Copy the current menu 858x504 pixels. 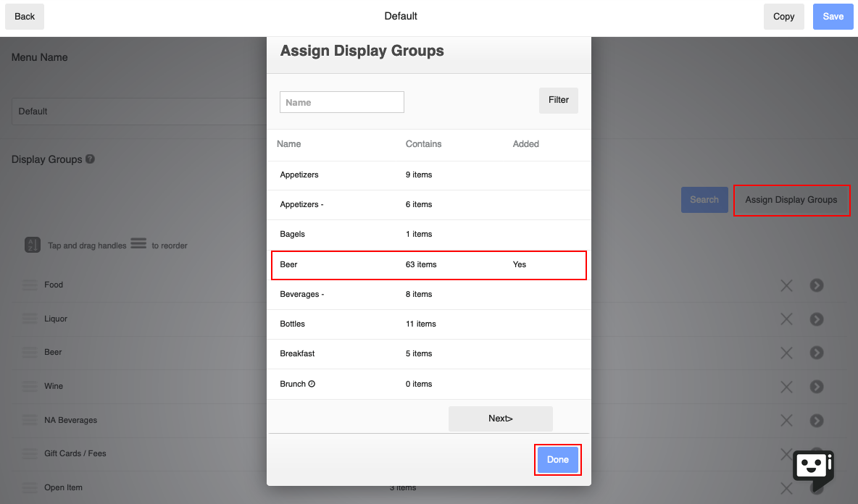pyautogui.click(x=783, y=16)
